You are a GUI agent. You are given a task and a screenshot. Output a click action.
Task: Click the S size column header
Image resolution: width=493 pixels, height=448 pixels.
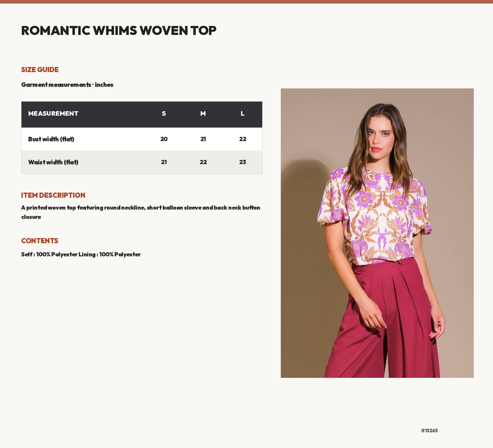[x=164, y=114]
